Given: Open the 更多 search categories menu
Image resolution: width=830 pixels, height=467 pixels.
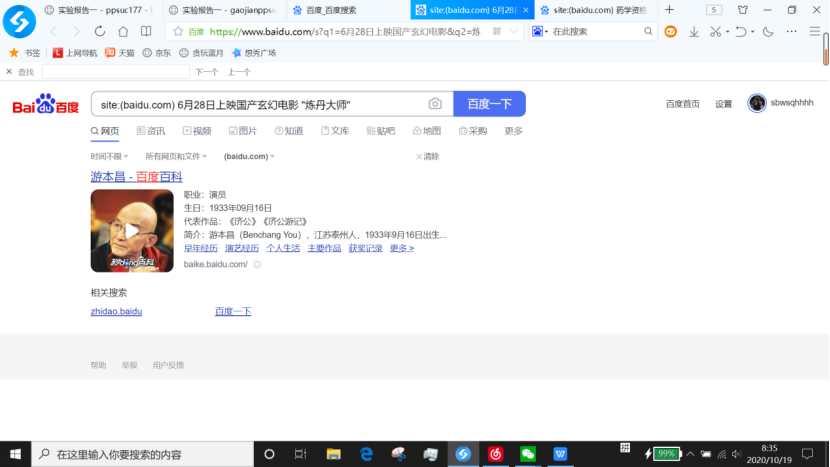Looking at the screenshot, I should click(513, 131).
